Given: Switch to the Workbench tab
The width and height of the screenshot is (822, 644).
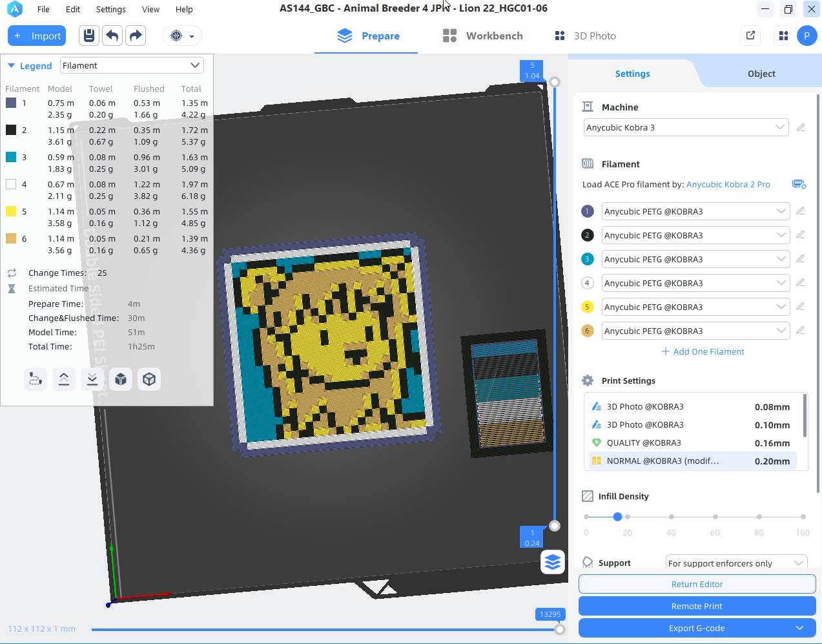Looking at the screenshot, I should click(482, 36).
